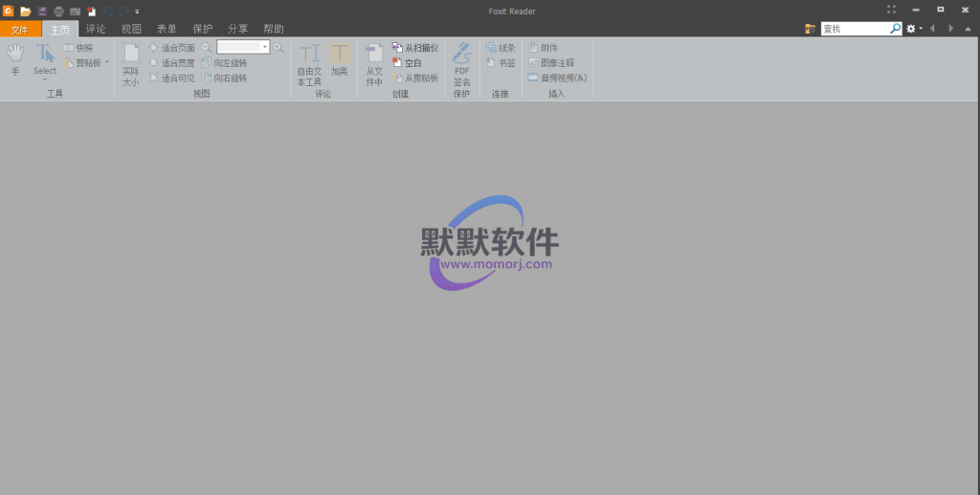This screenshot has height=495, width=980.
Task: Click the Snapshot (快照) camera icon
Action: 68,48
